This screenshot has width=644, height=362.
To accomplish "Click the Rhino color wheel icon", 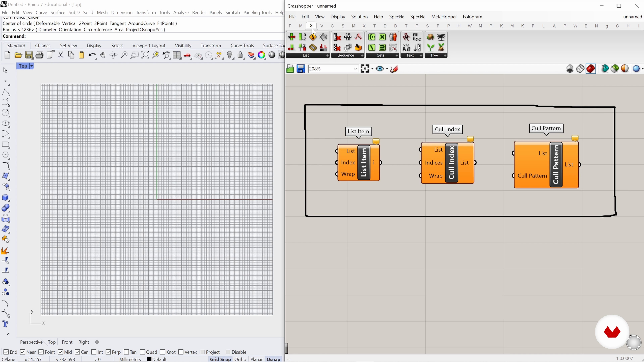I will 261,55.
